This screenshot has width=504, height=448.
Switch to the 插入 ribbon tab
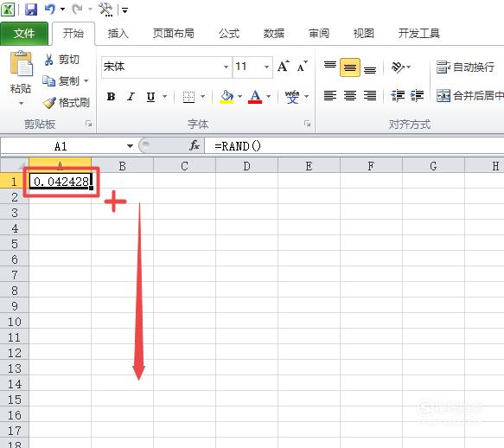pos(118,34)
